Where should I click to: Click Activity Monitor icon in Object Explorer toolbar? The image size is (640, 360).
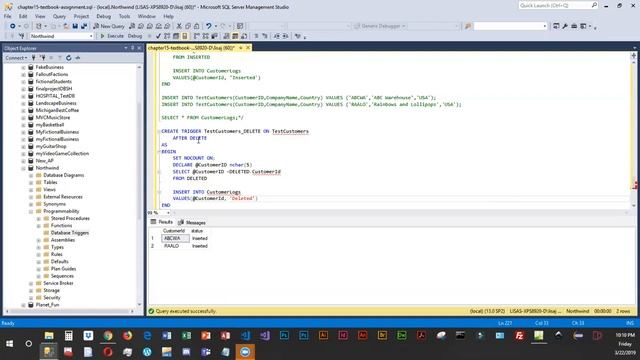78,58
